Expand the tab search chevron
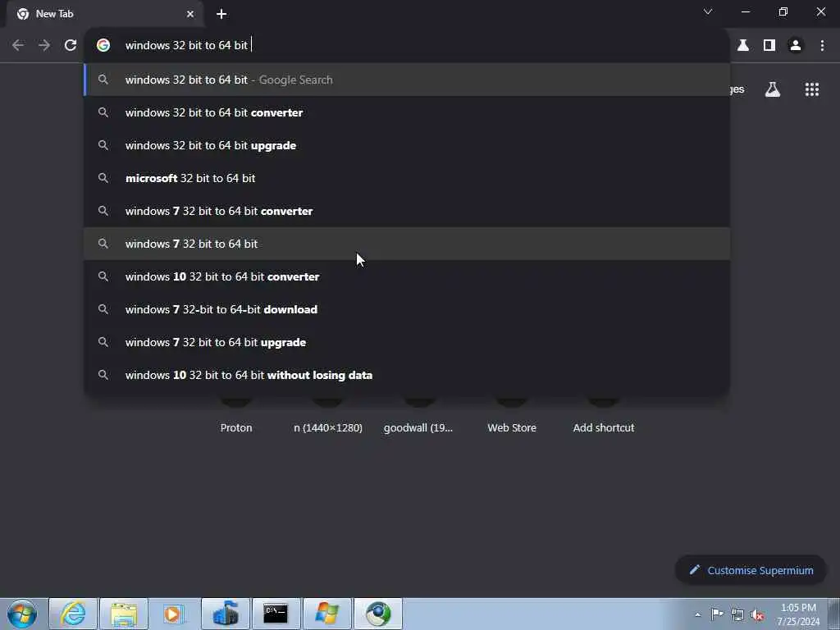 (708, 11)
